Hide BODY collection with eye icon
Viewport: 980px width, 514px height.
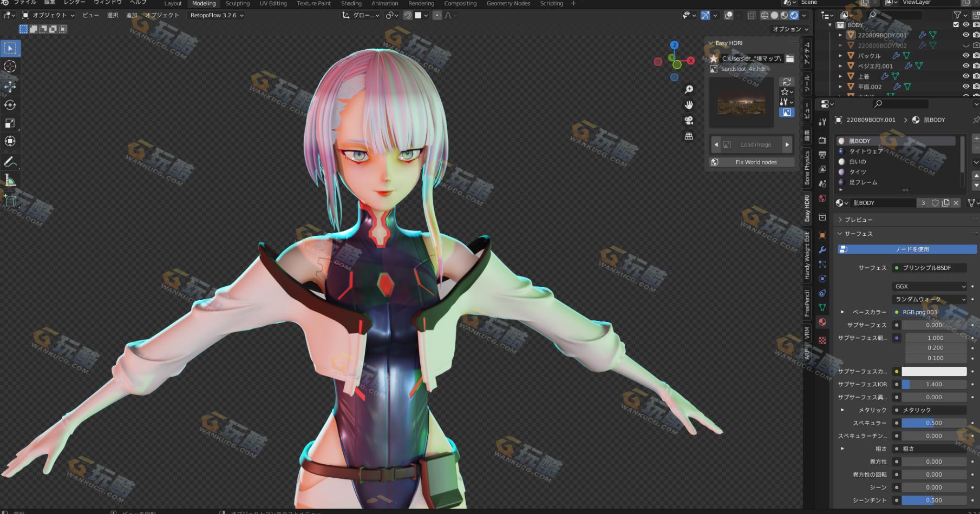click(966, 25)
